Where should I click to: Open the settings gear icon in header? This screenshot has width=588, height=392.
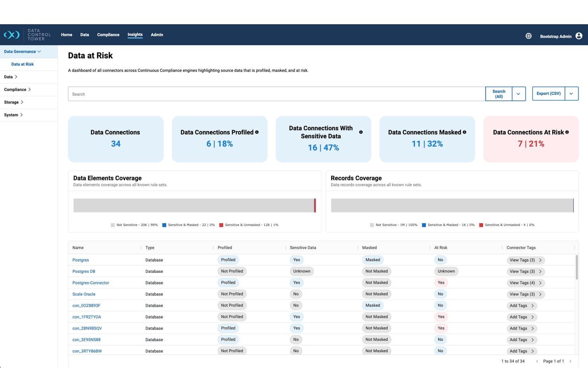click(x=528, y=36)
